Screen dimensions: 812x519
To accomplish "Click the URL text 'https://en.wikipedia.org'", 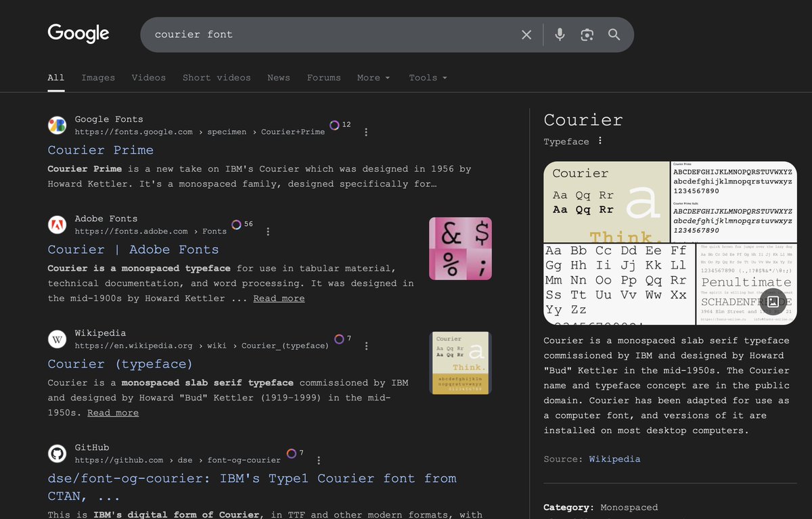I will (x=134, y=346).
